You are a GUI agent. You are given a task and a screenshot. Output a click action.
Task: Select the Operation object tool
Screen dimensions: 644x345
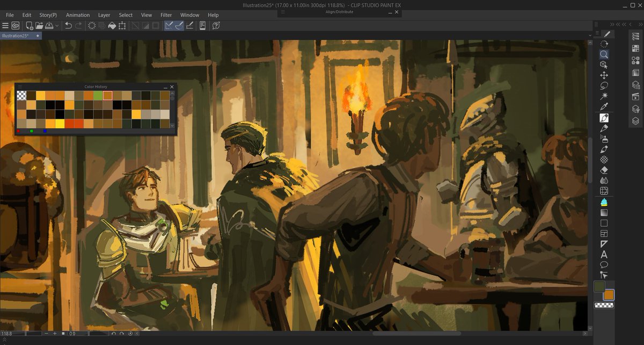(604, 64)
